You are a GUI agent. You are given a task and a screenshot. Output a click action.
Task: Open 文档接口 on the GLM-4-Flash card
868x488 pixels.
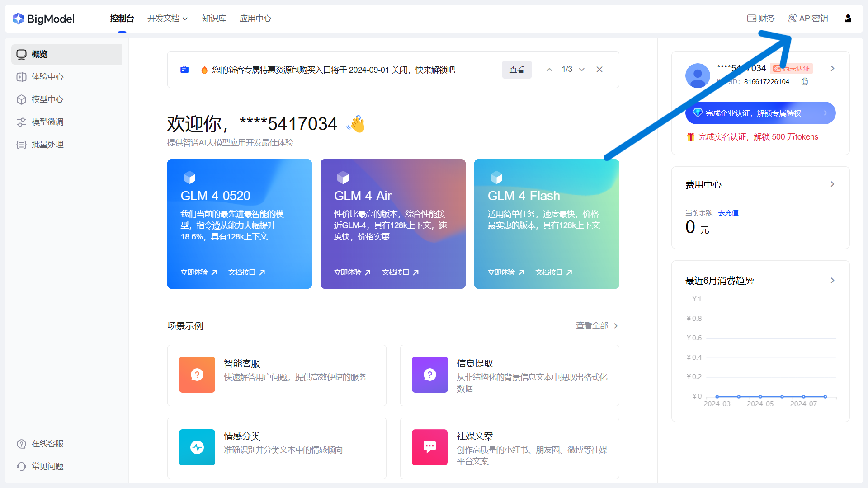click(x=554, y=272)
